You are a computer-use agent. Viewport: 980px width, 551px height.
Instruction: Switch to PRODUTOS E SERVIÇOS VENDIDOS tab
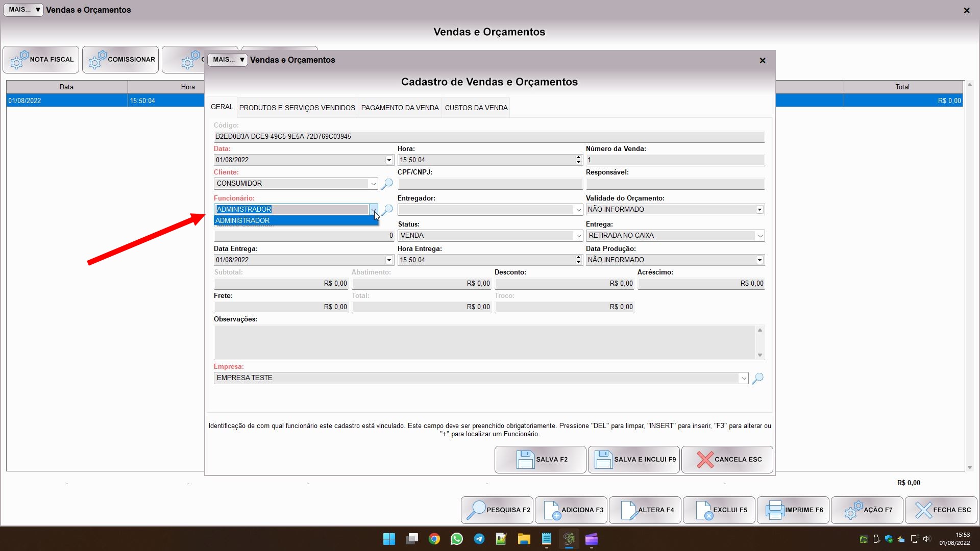pyautogui.click(x=297, y=108)
